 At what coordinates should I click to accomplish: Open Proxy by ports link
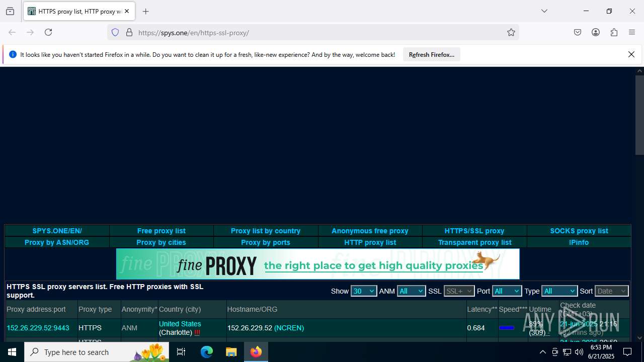tap(266, 242)
